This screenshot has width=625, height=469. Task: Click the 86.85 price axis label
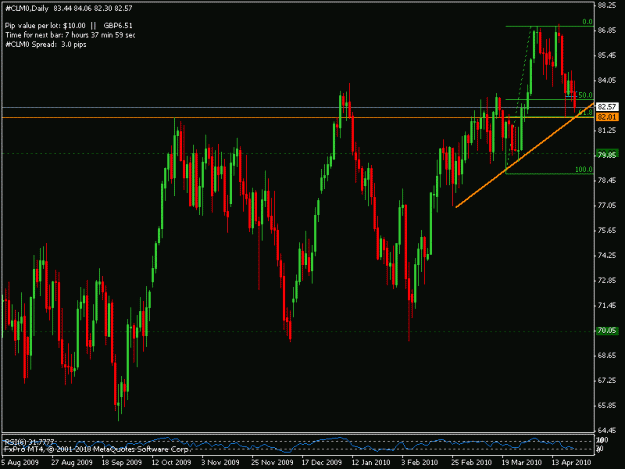point(607,30)
